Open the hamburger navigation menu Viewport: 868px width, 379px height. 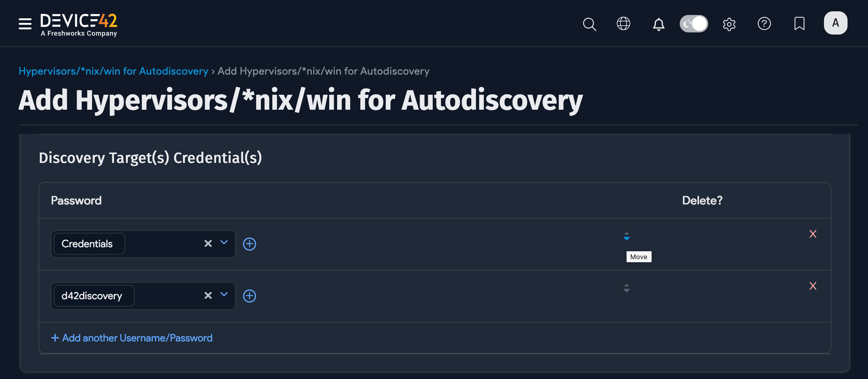(x=25, y=24)
